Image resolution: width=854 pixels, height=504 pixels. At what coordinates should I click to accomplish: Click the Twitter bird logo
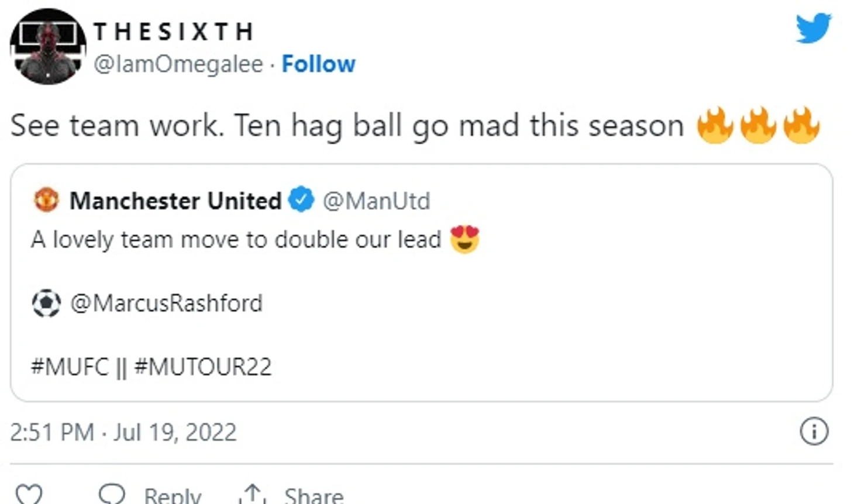pyautogui.click(x=813, y=27)
